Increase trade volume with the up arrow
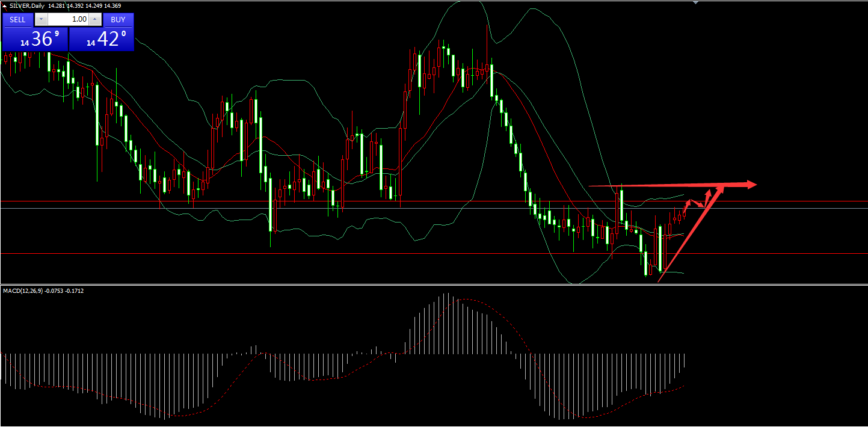Screen dimensions: 868x427 96,20
